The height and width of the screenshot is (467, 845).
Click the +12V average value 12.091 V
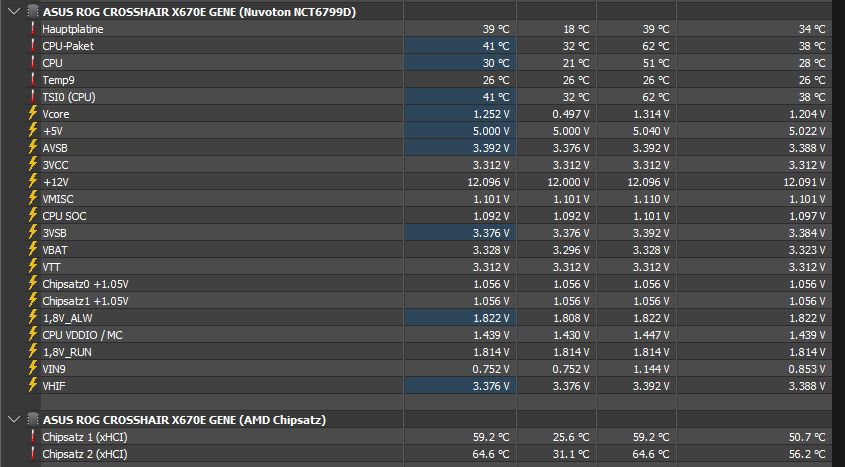[x=804, y=182]
